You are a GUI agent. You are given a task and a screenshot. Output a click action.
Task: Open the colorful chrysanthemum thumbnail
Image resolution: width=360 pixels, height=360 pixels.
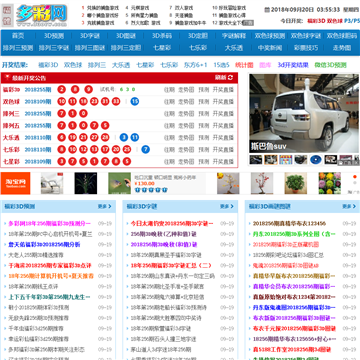coord(330,183)
